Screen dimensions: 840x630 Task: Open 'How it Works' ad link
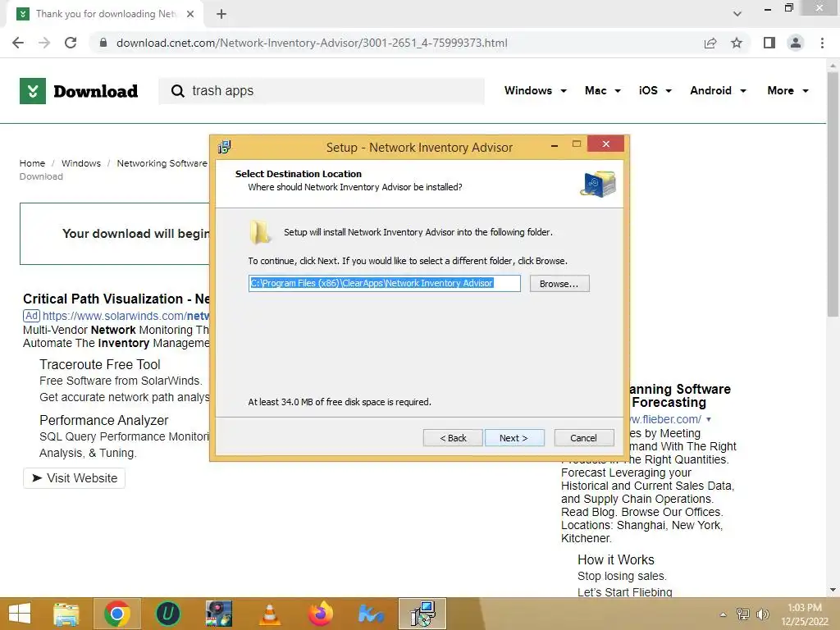coord(615,559)
